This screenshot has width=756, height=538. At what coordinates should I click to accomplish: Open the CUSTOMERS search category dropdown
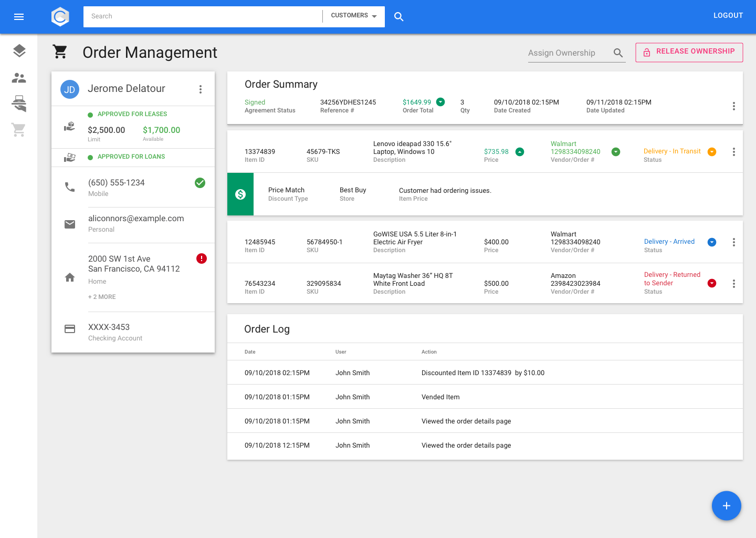point(354,16)
